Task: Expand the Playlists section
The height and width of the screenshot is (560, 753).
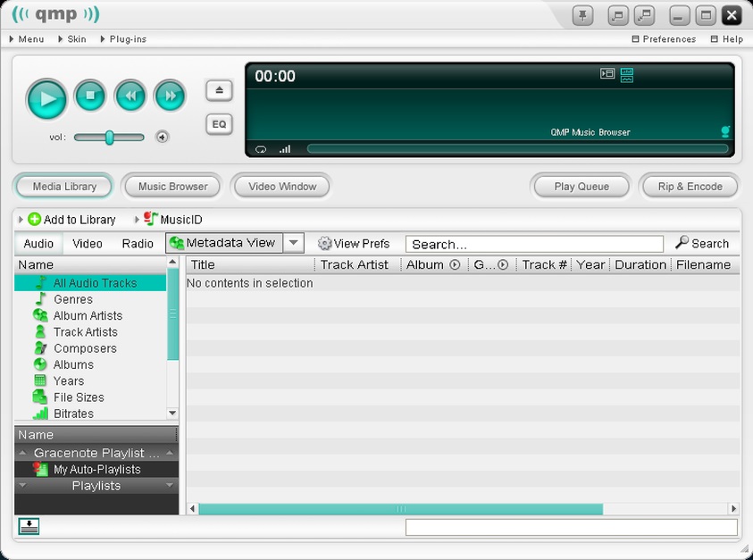Action: coord(96,486)
